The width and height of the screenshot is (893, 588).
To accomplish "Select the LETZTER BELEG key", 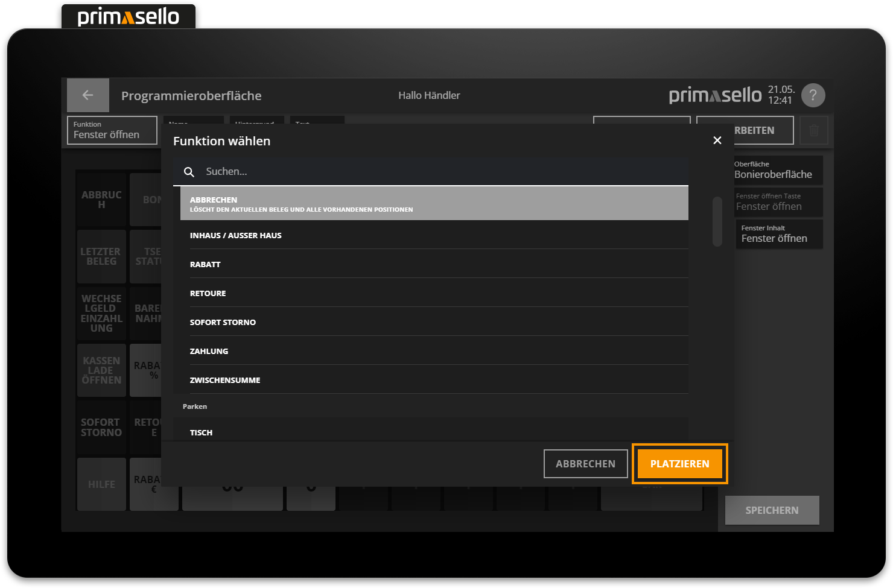I will 101,256.
